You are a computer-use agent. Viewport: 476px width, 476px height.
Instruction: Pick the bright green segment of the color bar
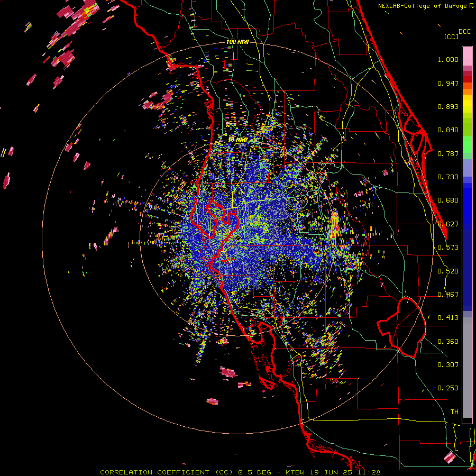(467, 144)
